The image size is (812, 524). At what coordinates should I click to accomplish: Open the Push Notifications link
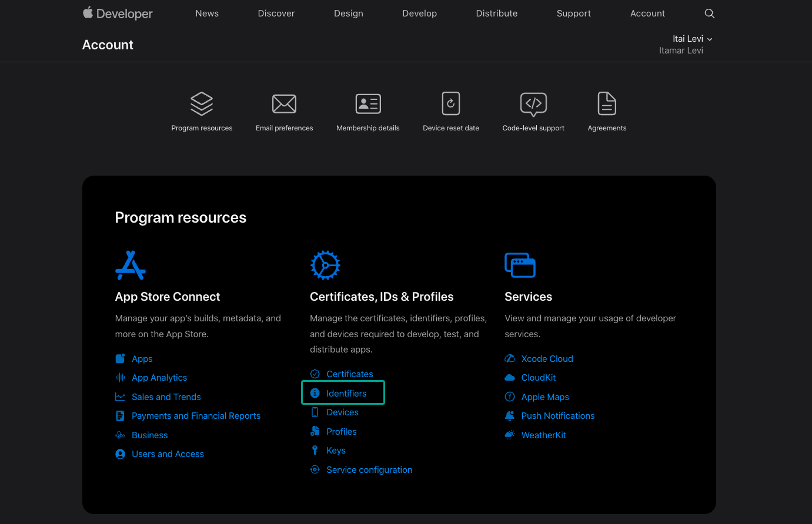558,416
